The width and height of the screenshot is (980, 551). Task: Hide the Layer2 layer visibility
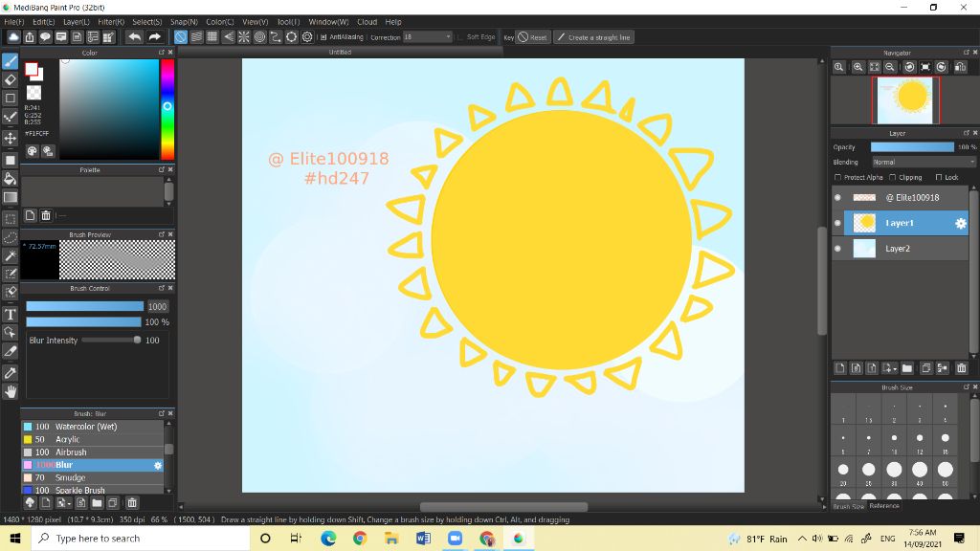pyautogui.click(x=838, y=249)
